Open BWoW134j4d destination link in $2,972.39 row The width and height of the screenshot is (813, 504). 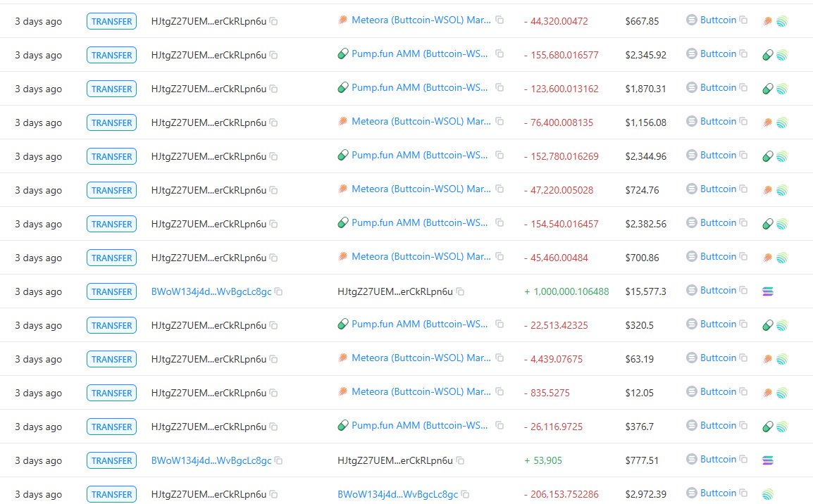(x=397, y=494)
